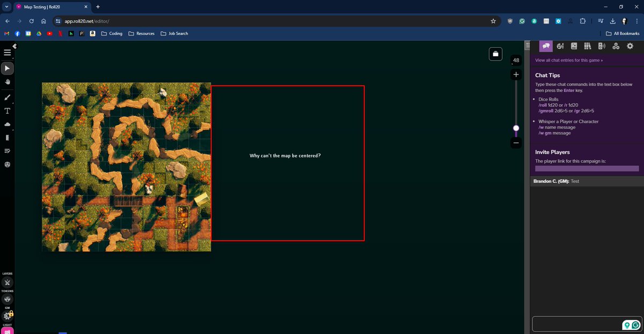The height and width of the screenshot is (334, 644).
Task: Open the drawing tools
Action: (7, 97)
